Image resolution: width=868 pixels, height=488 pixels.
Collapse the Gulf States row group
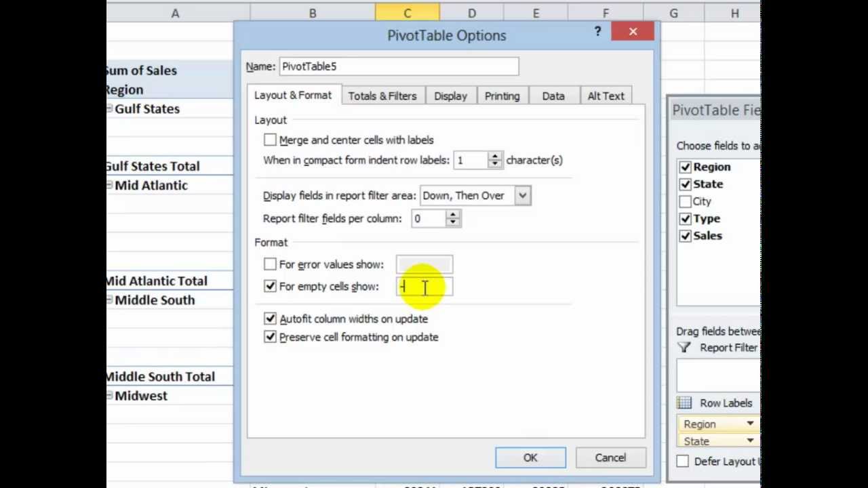coord(109,108)
